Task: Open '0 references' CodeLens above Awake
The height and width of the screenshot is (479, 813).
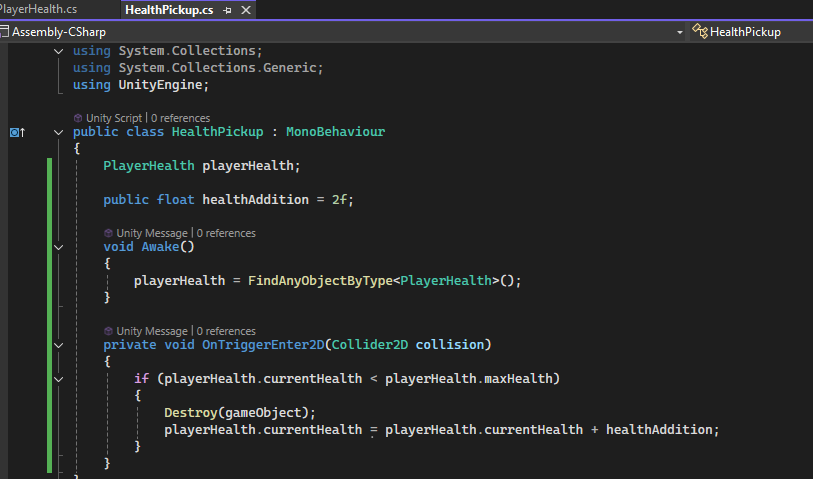Action: coord(226,233)
